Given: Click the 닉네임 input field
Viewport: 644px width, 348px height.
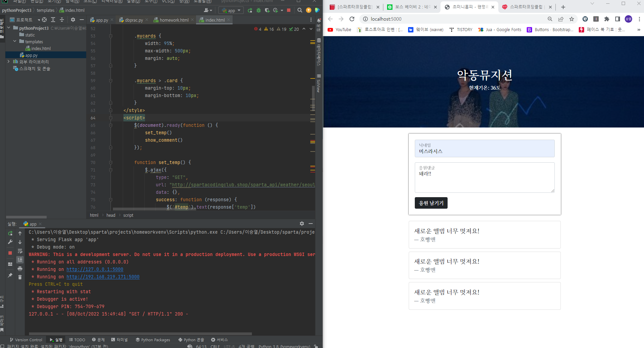Looking at the screenshot, I should tap(484, 148).
